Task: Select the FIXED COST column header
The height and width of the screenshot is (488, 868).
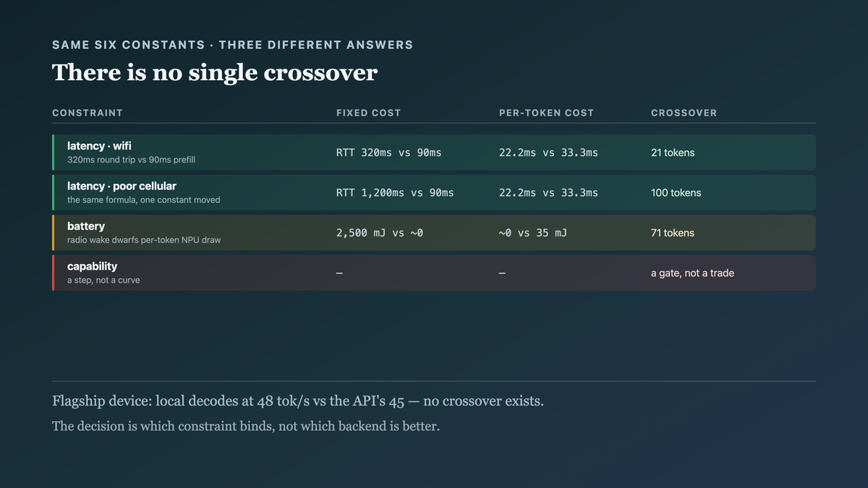Action: click(368, 113)
